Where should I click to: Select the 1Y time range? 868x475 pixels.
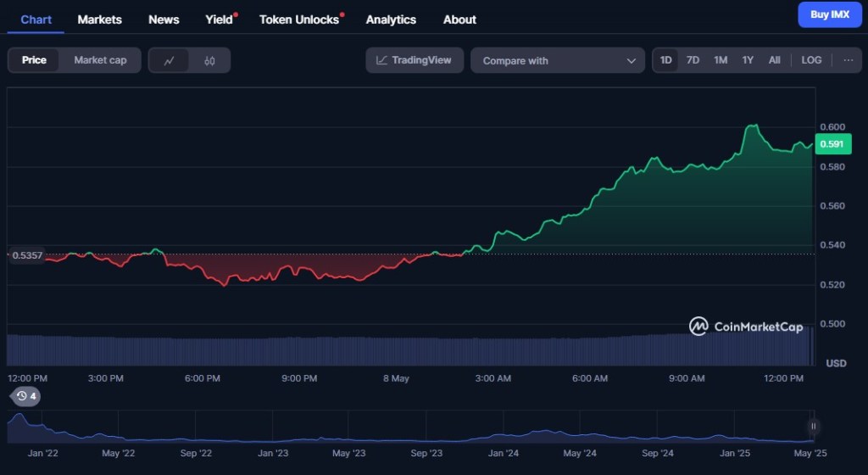click(x=748, y=60)
